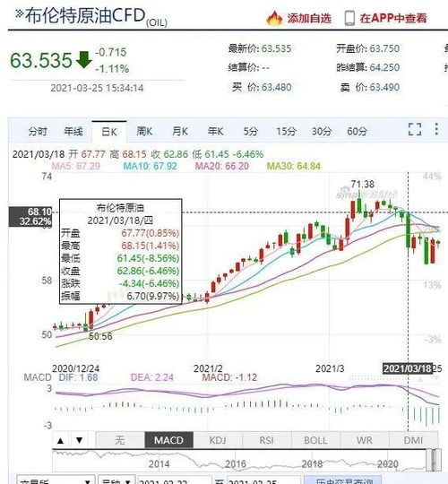The width and height of the screenshot is (448, 484).
Task: Click the DEA: 2.24 value
Action: 152,377
